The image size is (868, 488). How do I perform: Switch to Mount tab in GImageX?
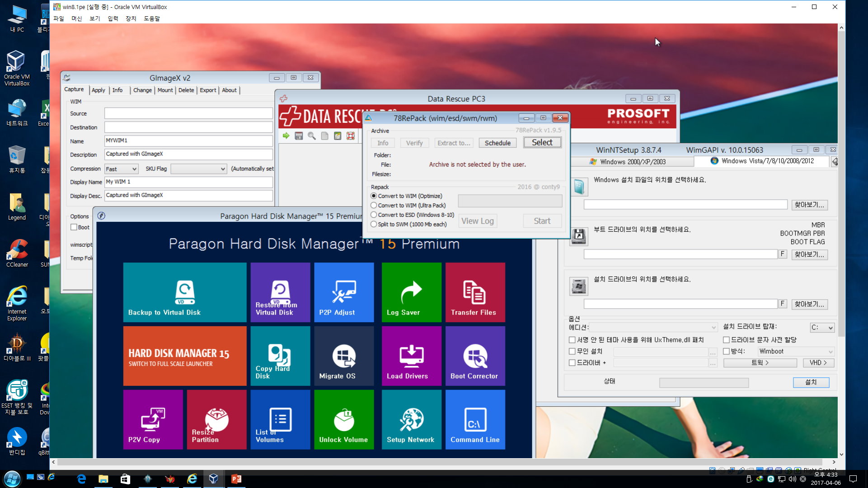click(165, 90)
